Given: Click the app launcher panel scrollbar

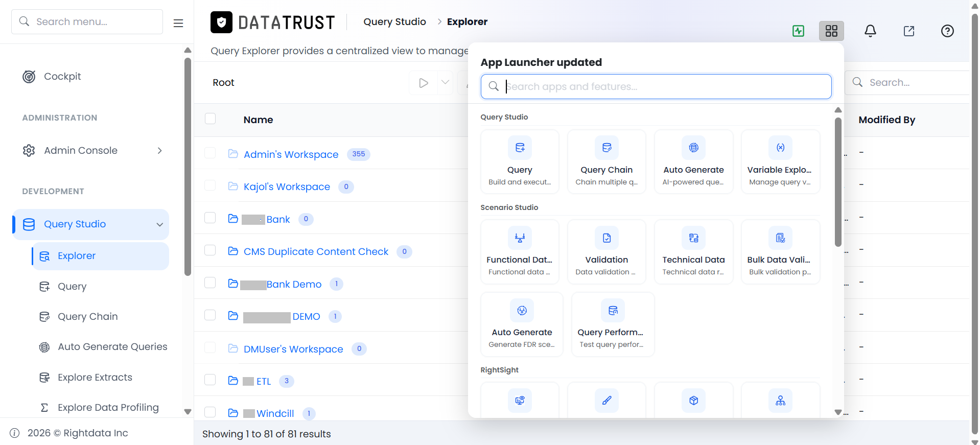Looking at the screenshot, I should point(838,181).
